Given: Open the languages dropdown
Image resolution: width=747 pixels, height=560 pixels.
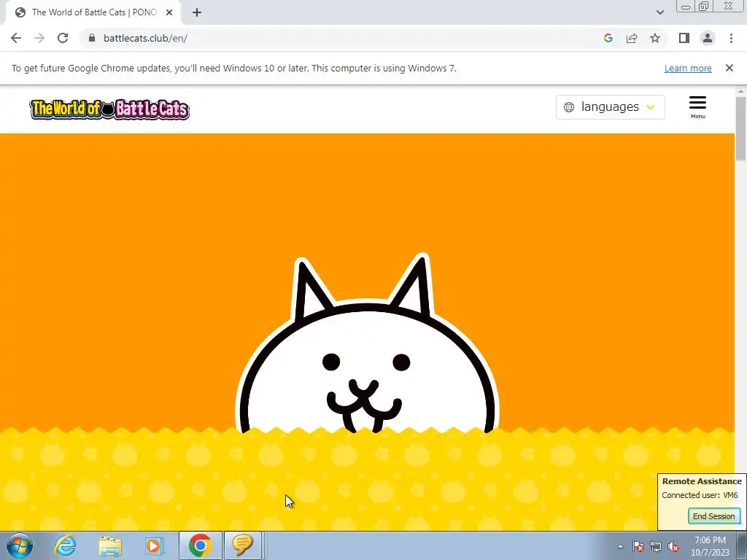Looking at the screenshot, I should [611, 106].
